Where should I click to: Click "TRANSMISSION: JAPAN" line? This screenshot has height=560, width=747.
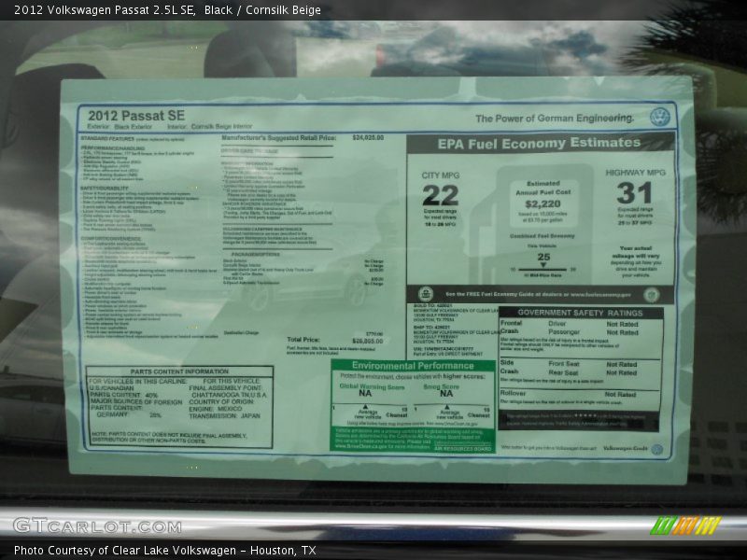[x=224, y=416]
